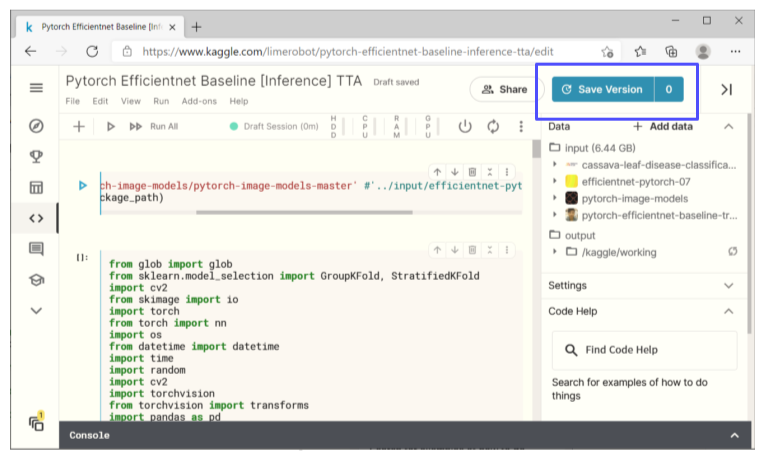The image size is (767, 460).
Task: Expand pytorch-efficientnet-baseline-tr dataset
Action: 555,215
